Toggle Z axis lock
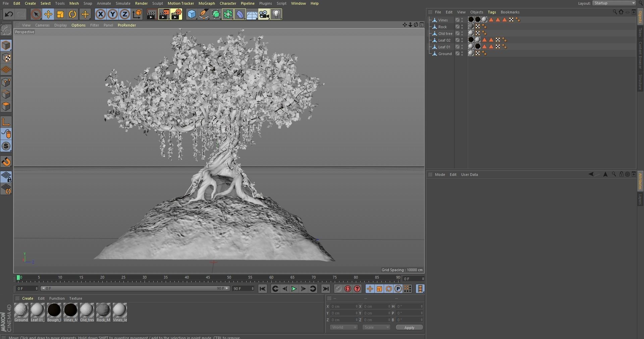The width and height of the screenshot is (644, 339). (x=125, y=14)
